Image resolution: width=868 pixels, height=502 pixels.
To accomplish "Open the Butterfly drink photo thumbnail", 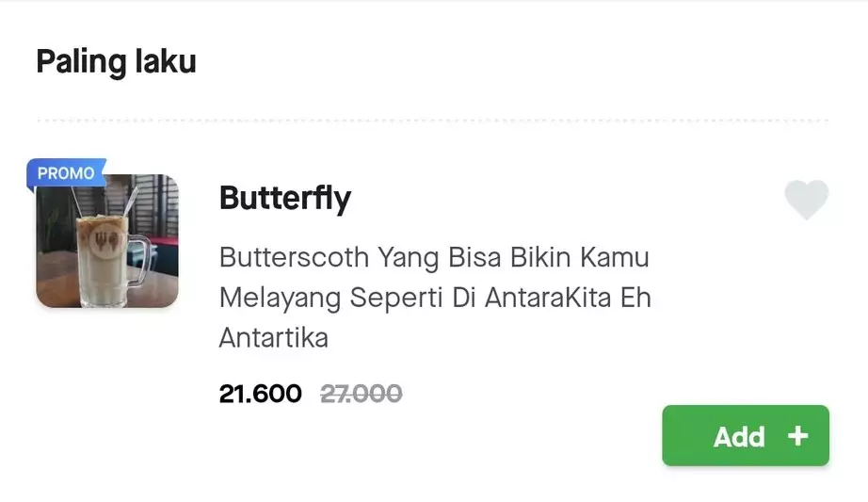I will (x=106, y=240).
